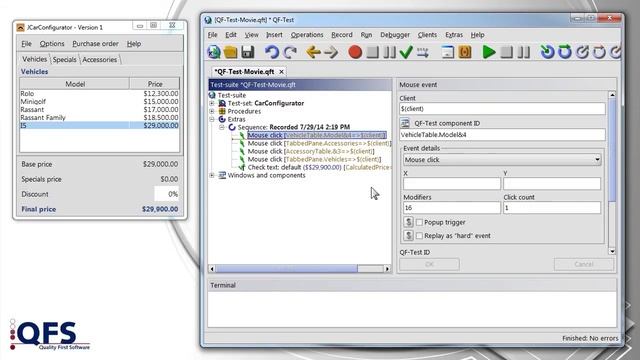Click the Discount percentage field
The width and height of the screenshot is (640, 360).
[167, 194]
